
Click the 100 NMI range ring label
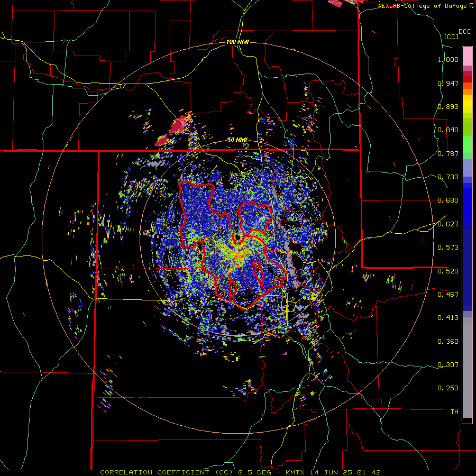pos(237,42)
